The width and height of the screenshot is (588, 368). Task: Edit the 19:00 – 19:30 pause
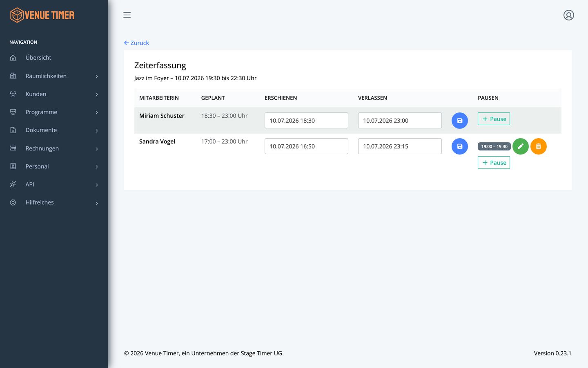tap(521, 146)
